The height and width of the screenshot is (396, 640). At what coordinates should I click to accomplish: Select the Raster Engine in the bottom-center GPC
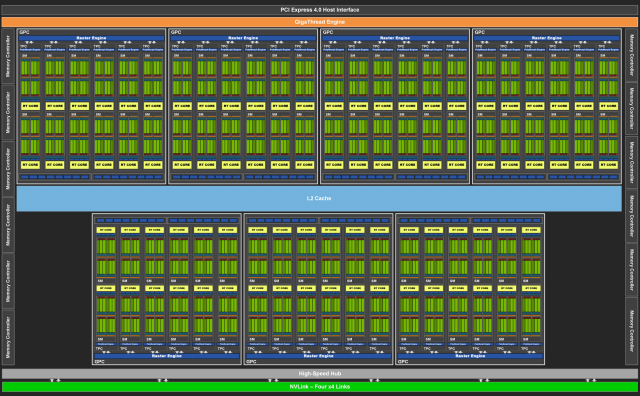click(x=318, y=356)
